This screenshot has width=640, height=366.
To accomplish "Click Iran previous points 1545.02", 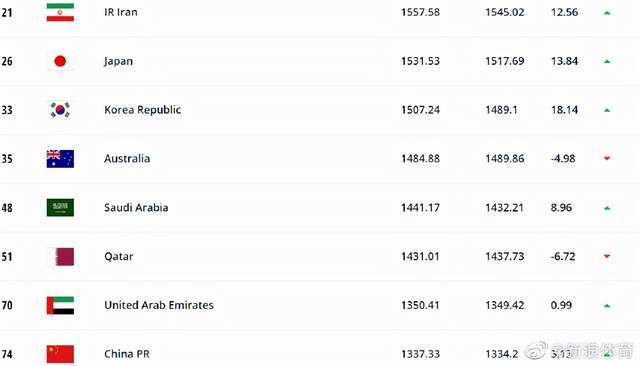I will coord(504,12).
